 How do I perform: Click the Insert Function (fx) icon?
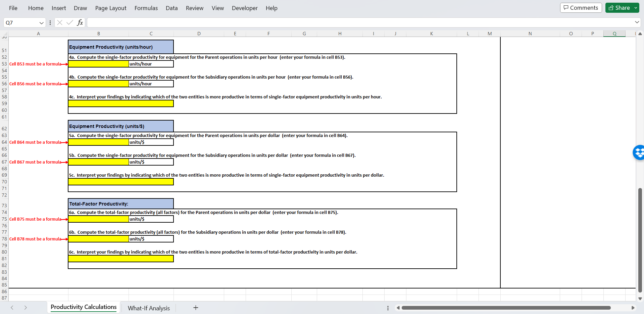pos(80,23)
